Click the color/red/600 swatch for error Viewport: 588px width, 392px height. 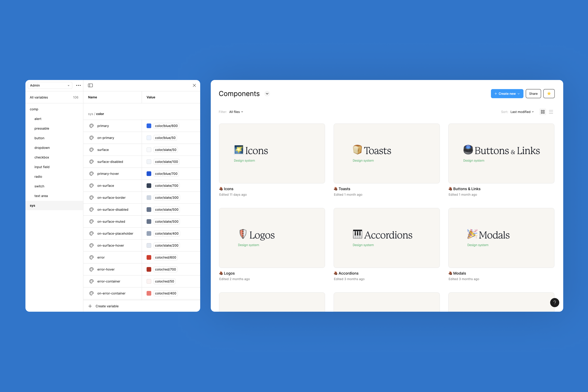pos(149,257)
